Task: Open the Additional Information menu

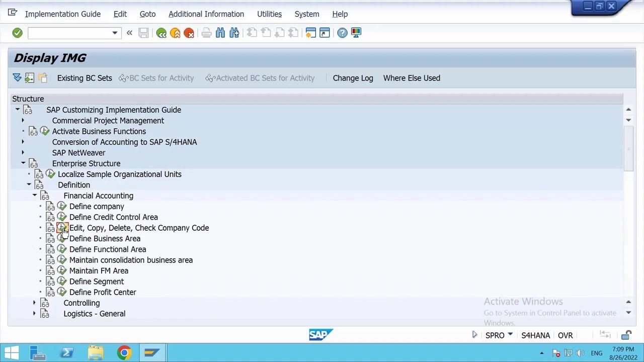Action: point(206,14)
